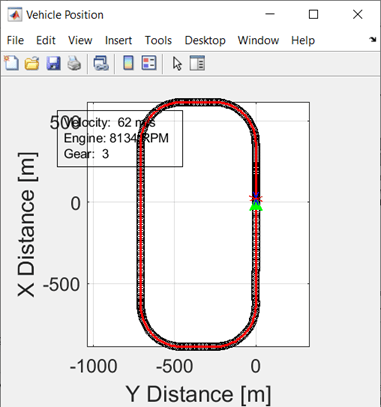Click the green vehicle triangle marker on track
Image resolution: width=381 pixels, height=407 pixels.
tap(256, 207)
